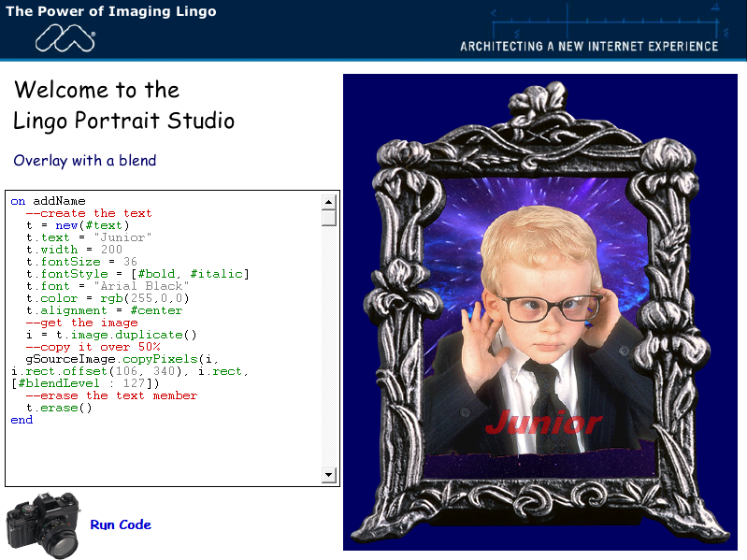Viewport: 747px width, 560px height.
Task: Click the 't = new(#text)' line
Action: coord(78,225)
